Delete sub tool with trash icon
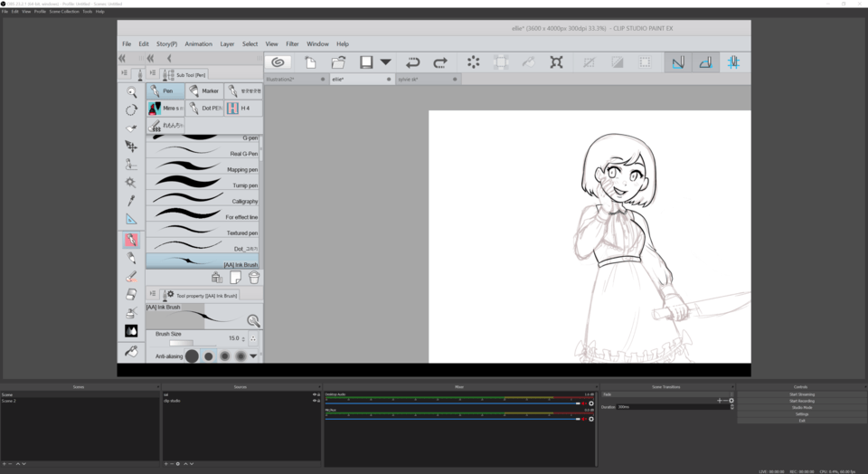Viewport: 868px width, 474px height. pyautogui.click(x=254, y=278)
